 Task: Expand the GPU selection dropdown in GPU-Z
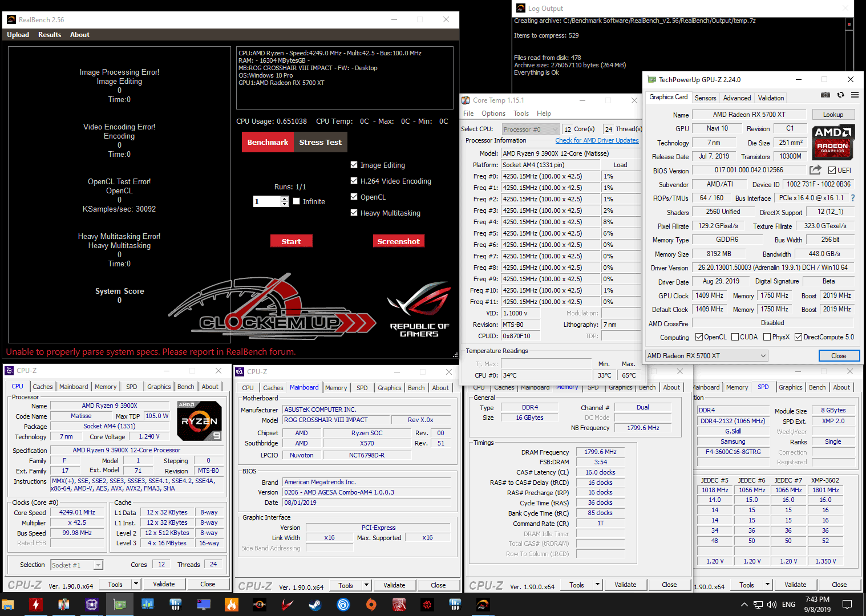tap(763, 356)
